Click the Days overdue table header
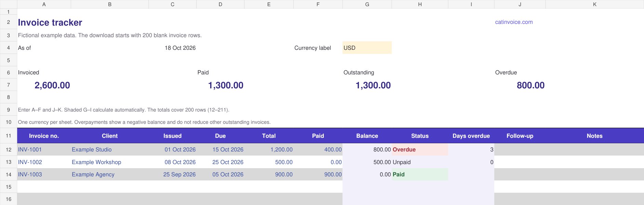The width and height of the screenshot is (644, 205). (x=471, y=136)
